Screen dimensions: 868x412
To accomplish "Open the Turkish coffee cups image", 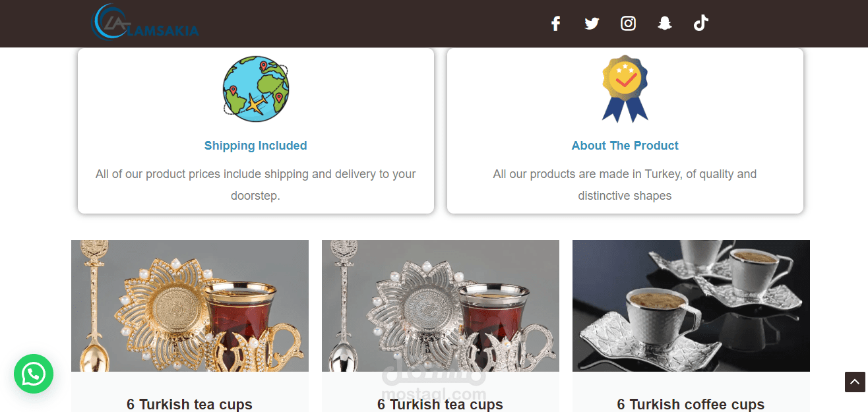I will (x=691, y=306).
